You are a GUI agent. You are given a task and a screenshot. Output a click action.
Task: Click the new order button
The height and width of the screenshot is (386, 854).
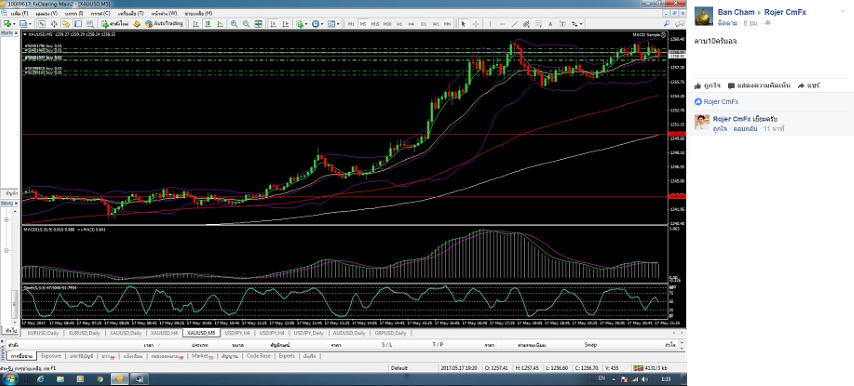(x=115, y=24)
